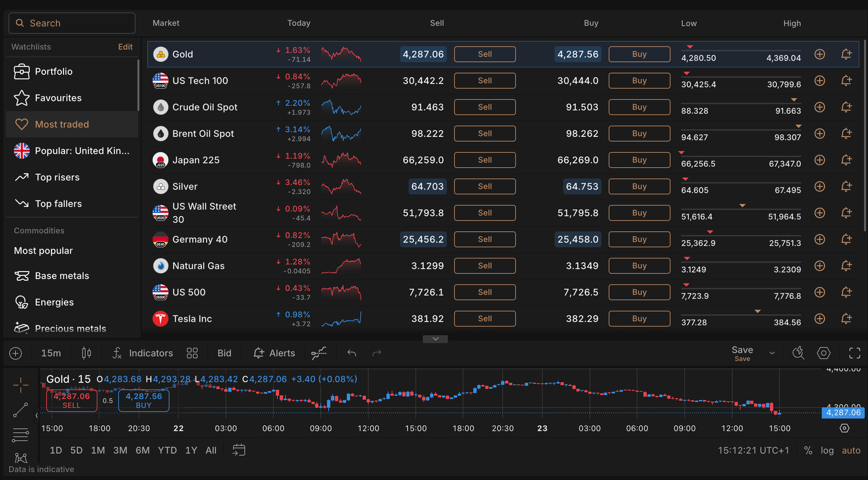
Task: Redo chart action
Action: coord(377,353)
